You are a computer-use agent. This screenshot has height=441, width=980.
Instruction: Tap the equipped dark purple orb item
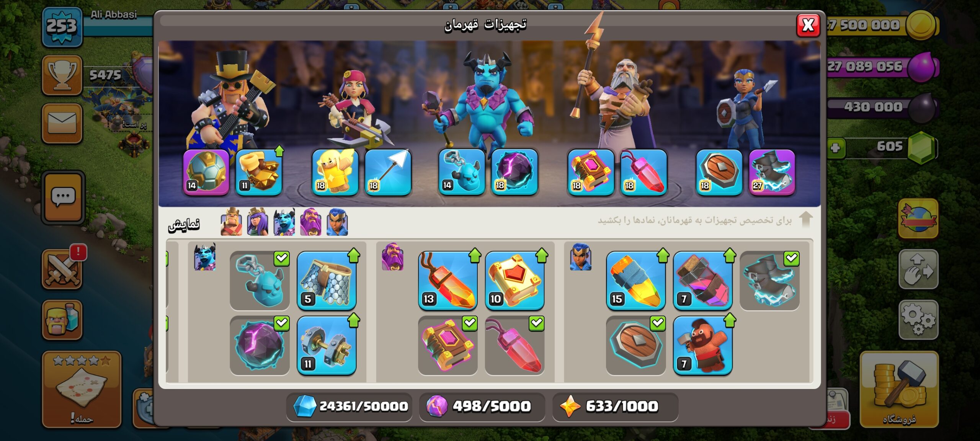tap(260, 345)
